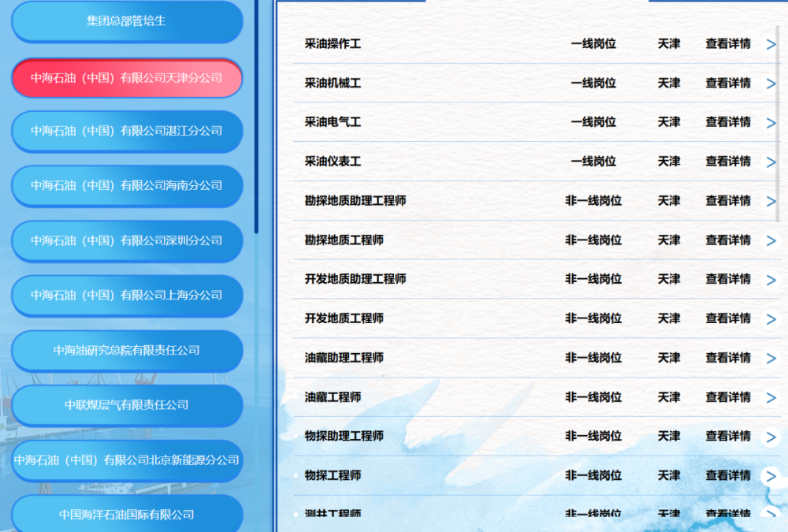Click the chevron arrow on 采油机械工 row
Image resolution: width=788 pixels, height=532 pixels.
click(771, 84)
